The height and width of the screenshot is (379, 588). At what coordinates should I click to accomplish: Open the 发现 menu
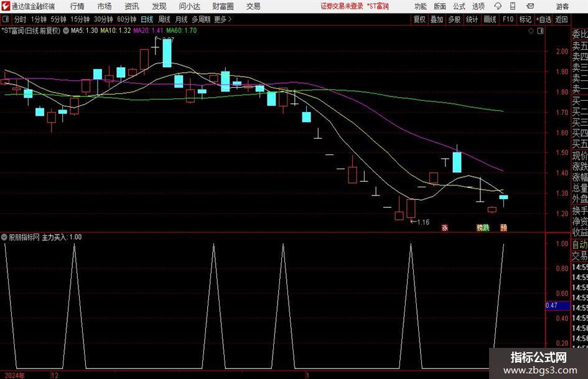(x=159, y=6)
